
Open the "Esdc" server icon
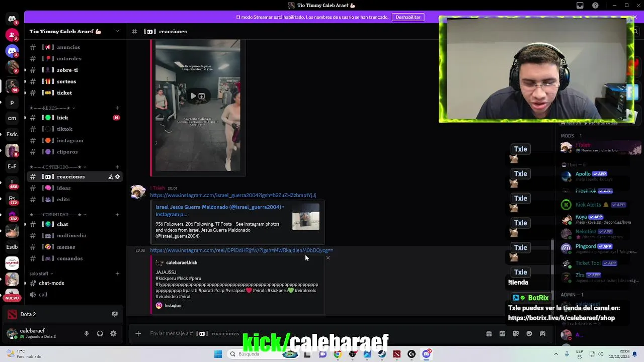[x=12, y=134]
